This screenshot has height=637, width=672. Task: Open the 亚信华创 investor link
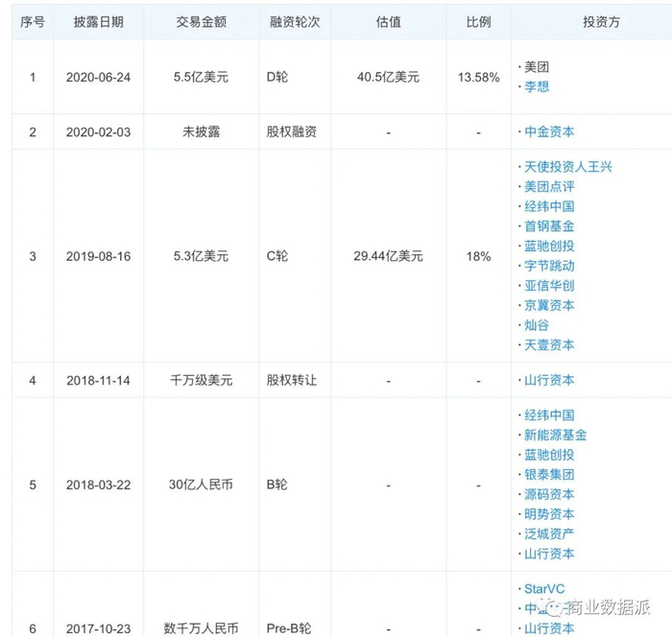pyautogui.click(x=549, y=286)
